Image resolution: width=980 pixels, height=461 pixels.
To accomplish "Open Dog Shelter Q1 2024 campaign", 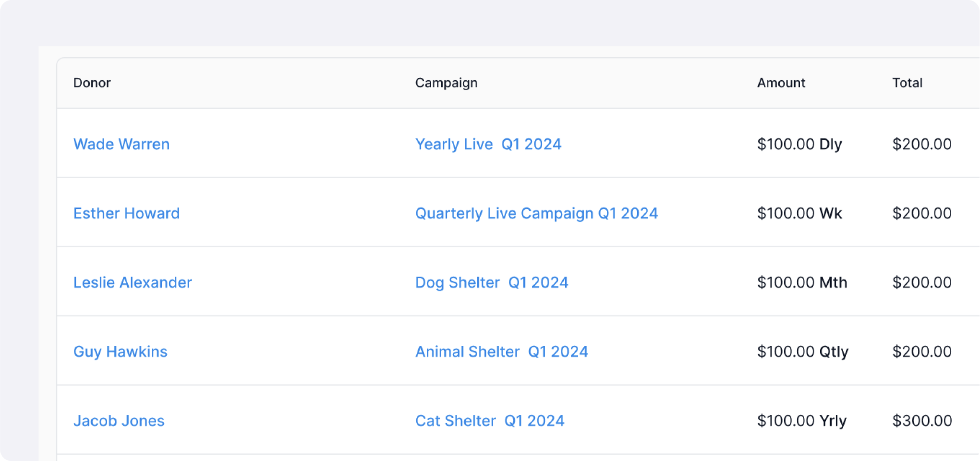I will tap(491, 282).
